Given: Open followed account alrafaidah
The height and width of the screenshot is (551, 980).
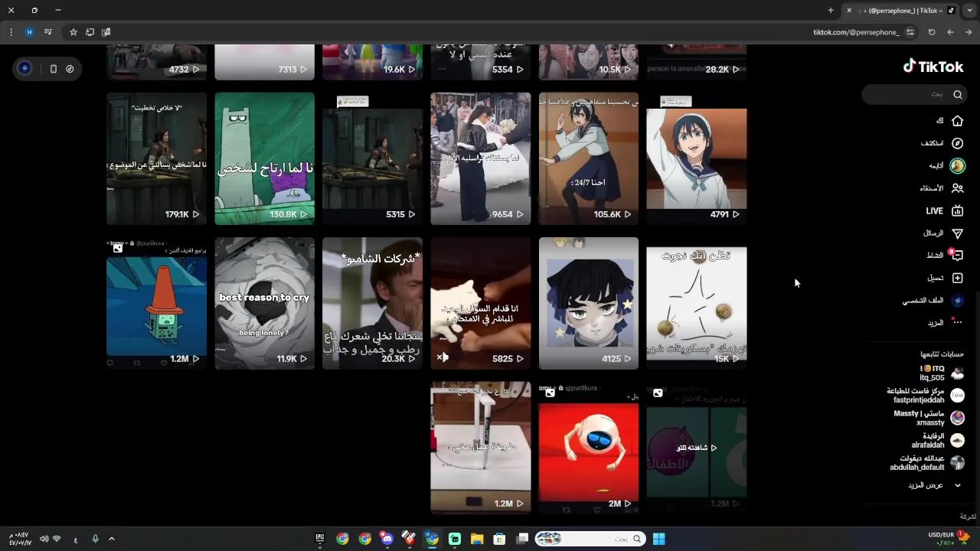Looking at the screenshot, I should click(x=937, y=440).
